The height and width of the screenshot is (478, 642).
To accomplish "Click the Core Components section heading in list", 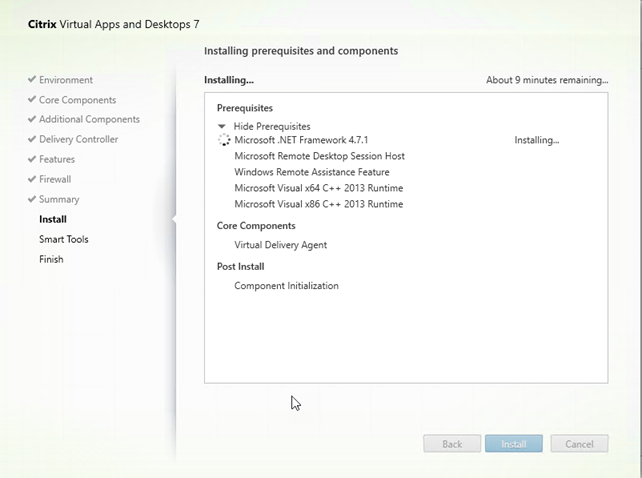I will pos(256,226).
